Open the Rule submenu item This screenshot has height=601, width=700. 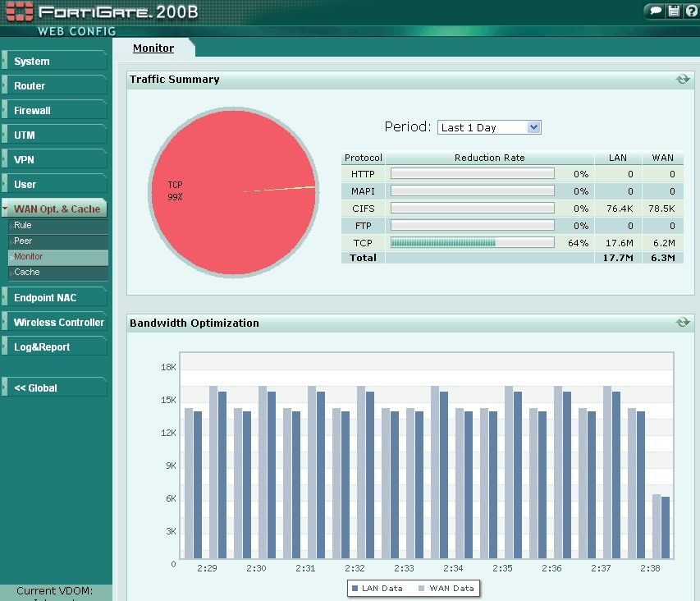tap(23, 225)
